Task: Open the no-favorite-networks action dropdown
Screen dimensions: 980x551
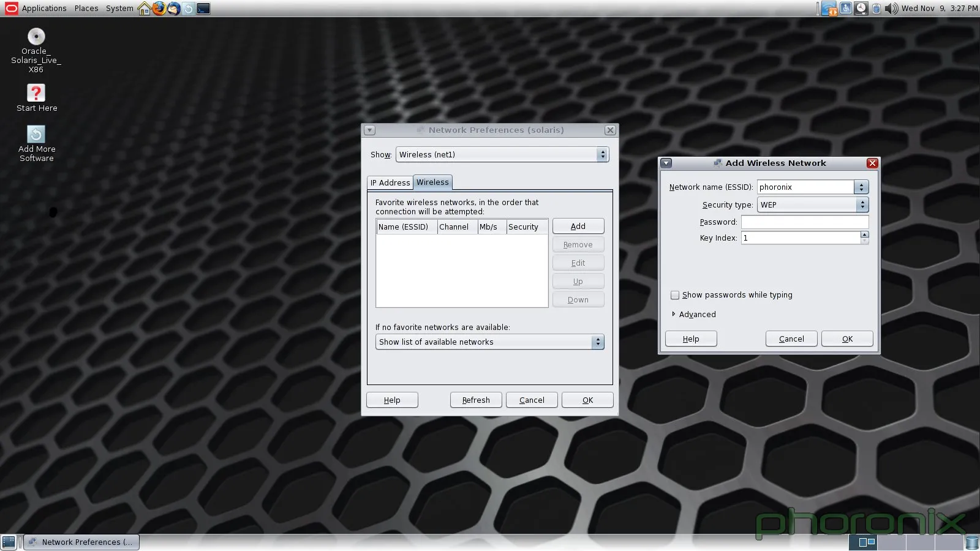Action: tap(489, 342)
